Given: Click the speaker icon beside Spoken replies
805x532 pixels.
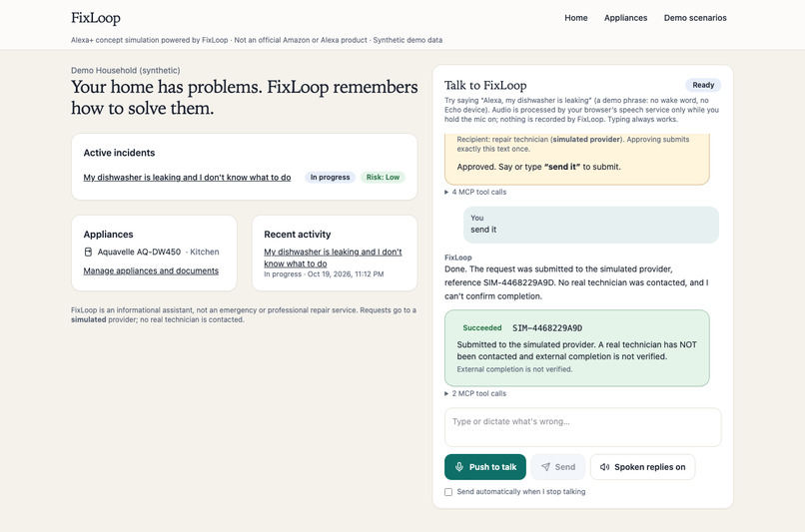Looking at the screenshot, I should [x=605, y=467].
